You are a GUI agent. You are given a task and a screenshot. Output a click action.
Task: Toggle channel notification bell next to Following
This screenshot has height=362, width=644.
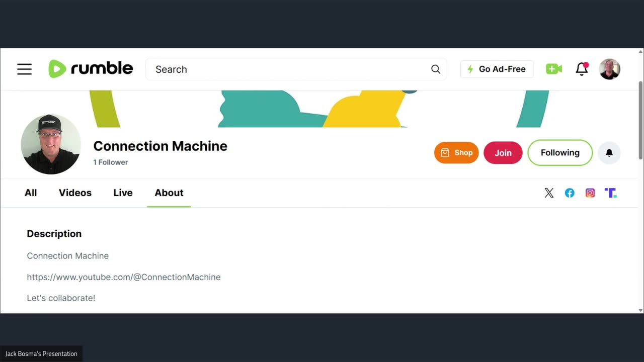[609, 153]
